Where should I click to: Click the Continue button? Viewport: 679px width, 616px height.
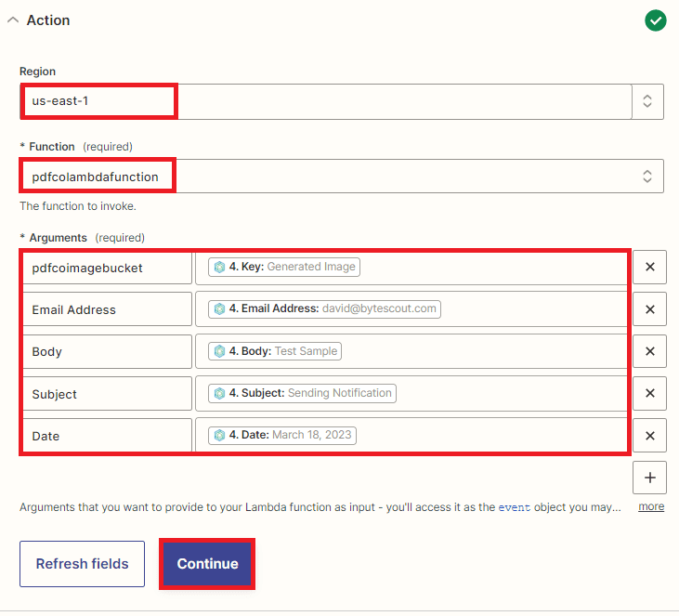(207, 564)
